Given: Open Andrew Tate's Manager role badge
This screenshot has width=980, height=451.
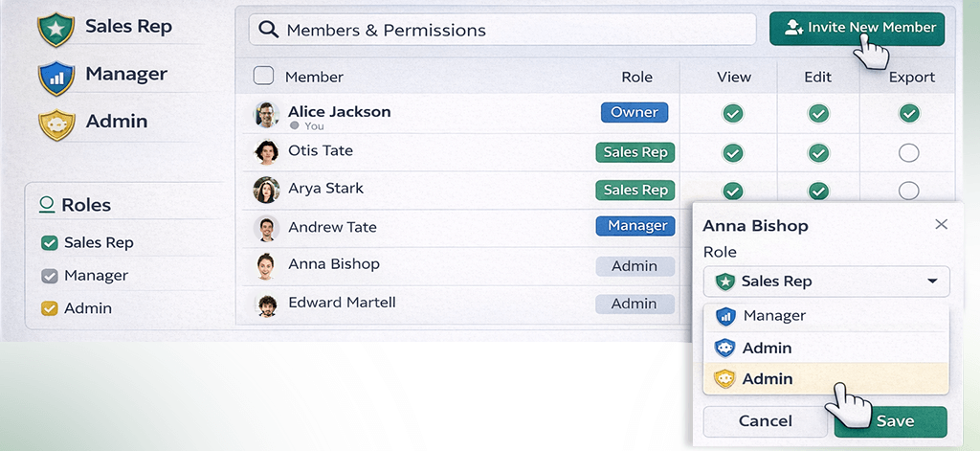Looking at the screenshot, I should [635, 226].
